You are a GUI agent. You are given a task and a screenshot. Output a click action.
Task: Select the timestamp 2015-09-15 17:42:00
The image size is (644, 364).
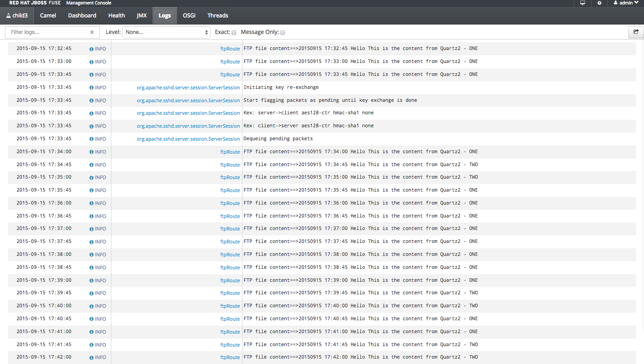(x=44, y=357)
